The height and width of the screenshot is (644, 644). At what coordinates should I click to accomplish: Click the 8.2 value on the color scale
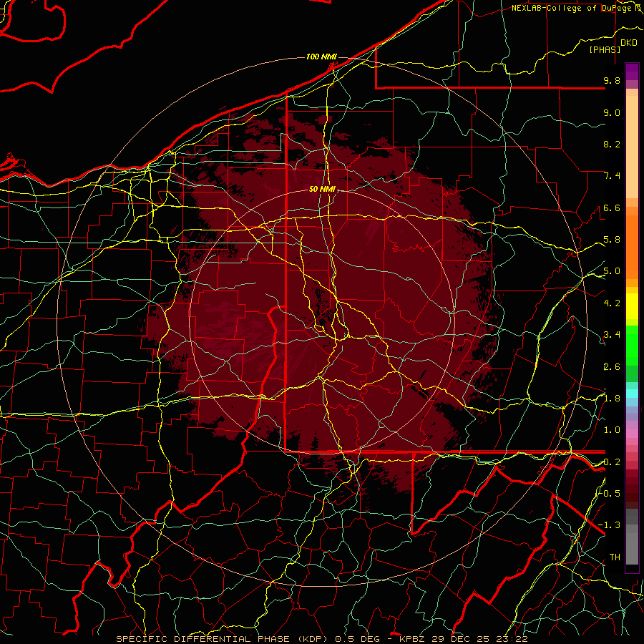click(612, 144)
